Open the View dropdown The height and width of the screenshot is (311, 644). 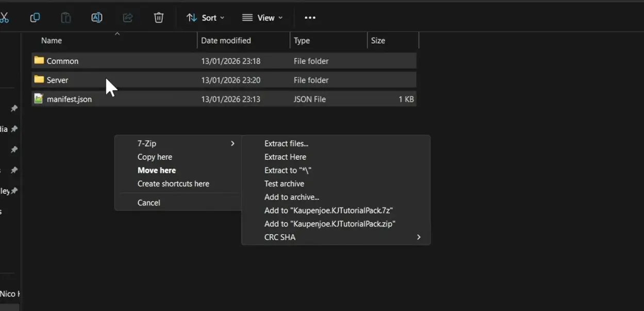click(x=262, y=18)
